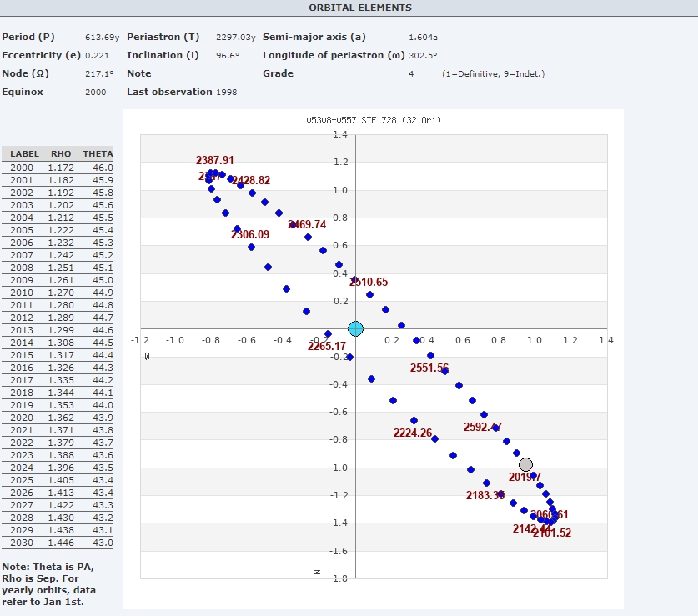This screenshot has height=616, width=698.
Task: Select the 2265.17 epoch label below the x-axis
Action: (x=327, y=347)
